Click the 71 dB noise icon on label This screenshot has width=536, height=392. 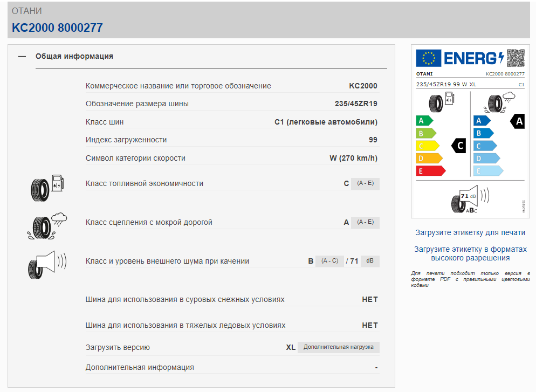pos(470,200)
